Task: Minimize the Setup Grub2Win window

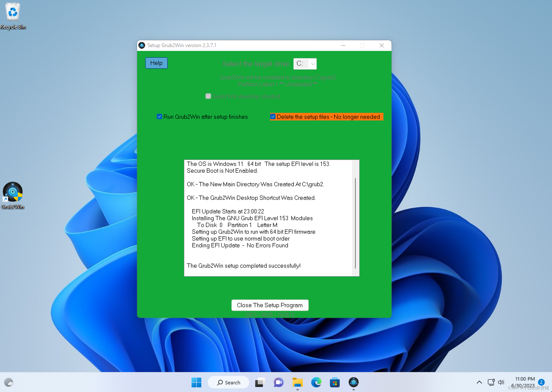Action: pyautogui.click(x=343, y=45)
